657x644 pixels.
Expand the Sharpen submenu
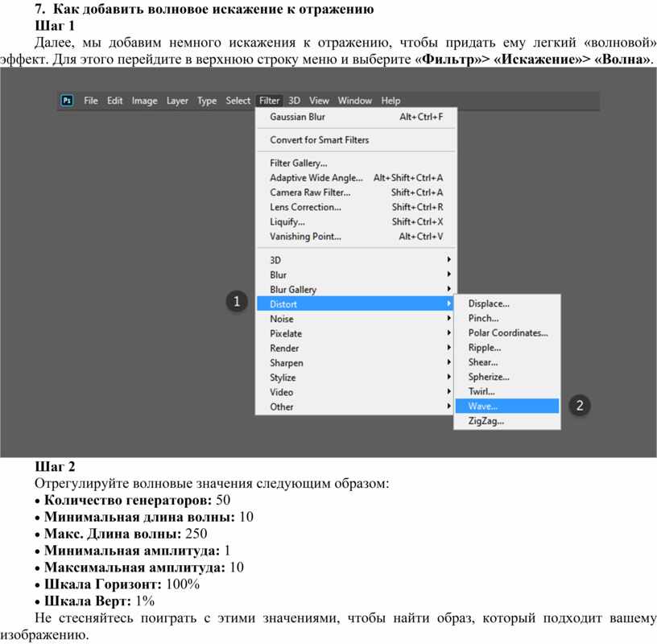tap(355, 363)
